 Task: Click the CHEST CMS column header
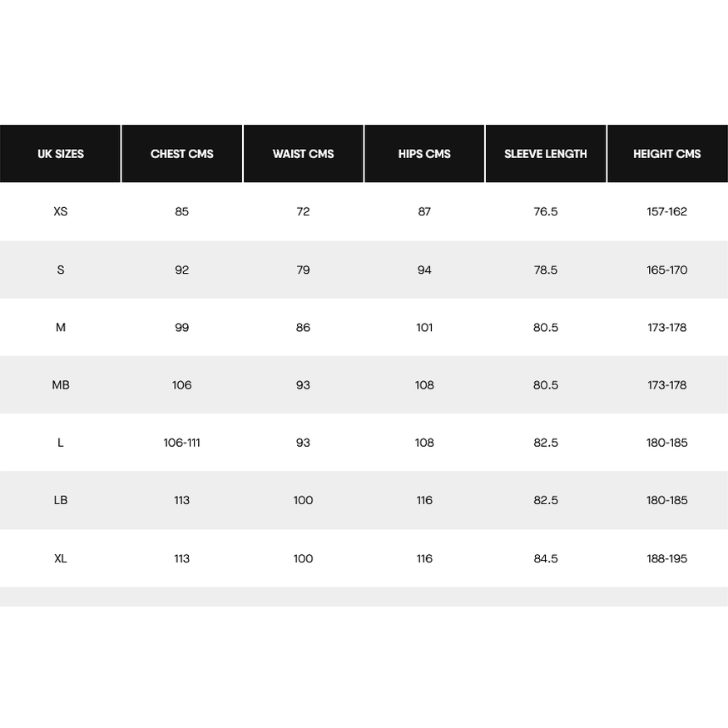(182, 154)
